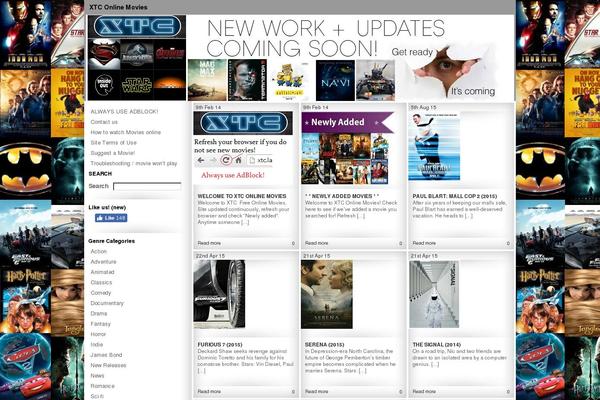Open How to watch Movies online
Screen dimensions: 600x400
(x=126, y=132)
